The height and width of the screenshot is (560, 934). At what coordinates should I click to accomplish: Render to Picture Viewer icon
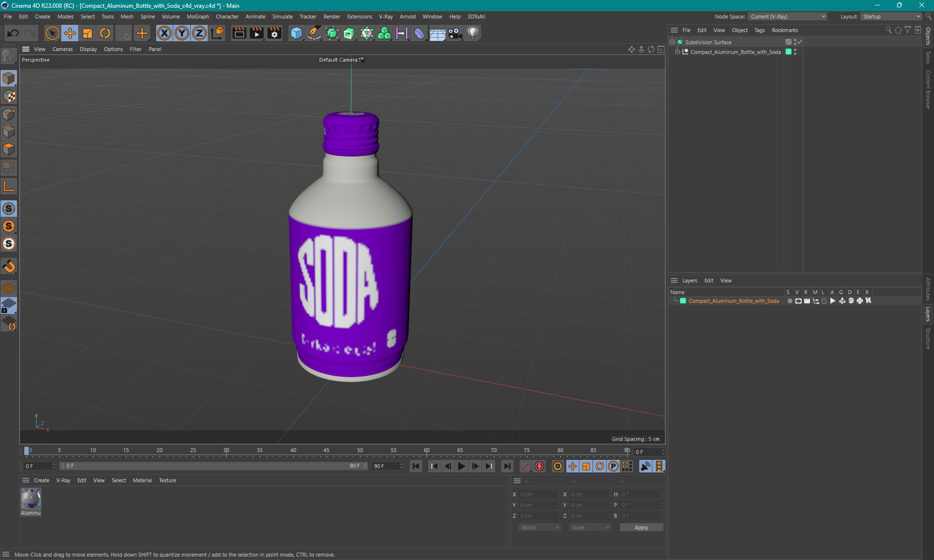click(256, 33)
